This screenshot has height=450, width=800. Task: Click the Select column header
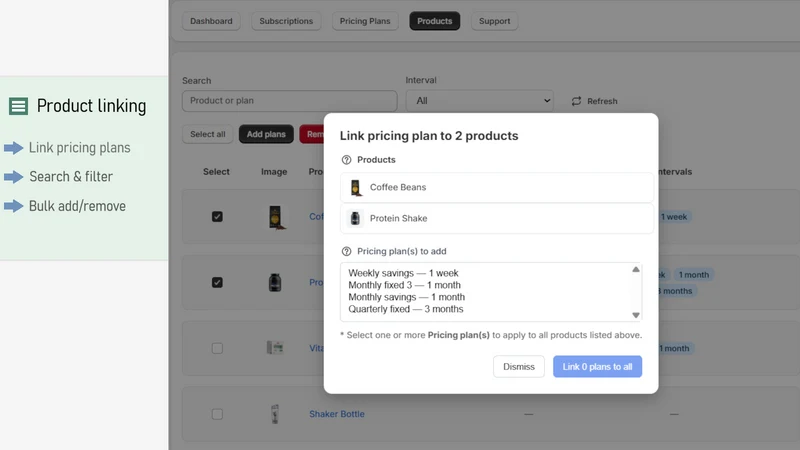coord(216,172)
